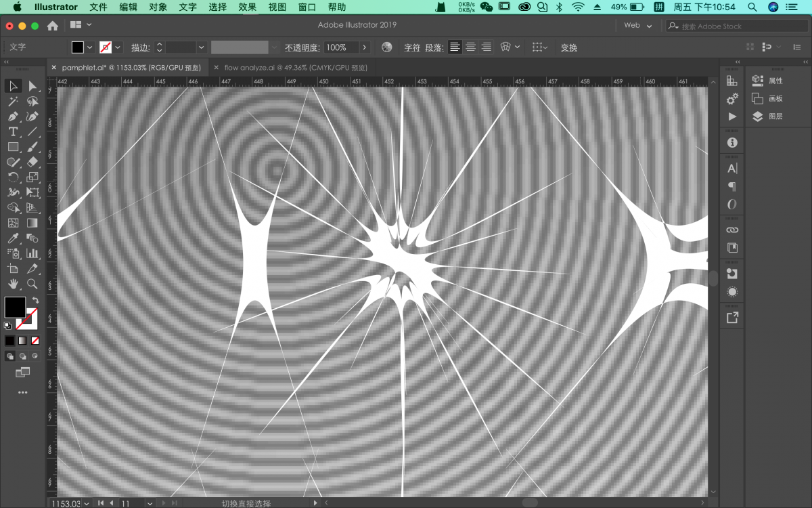This screenshot has height=508, width=812.
Task: Enable Draw Normal mode
Action: pos(10,356)
